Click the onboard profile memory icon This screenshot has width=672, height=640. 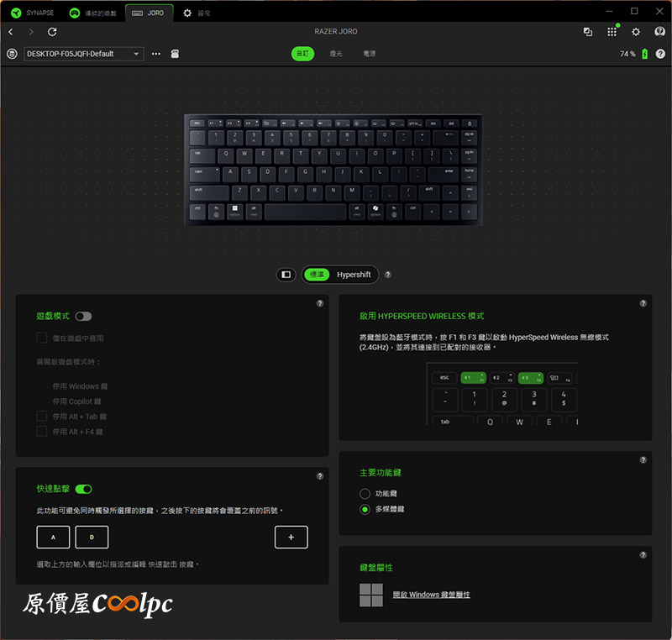tap(175, 54)
